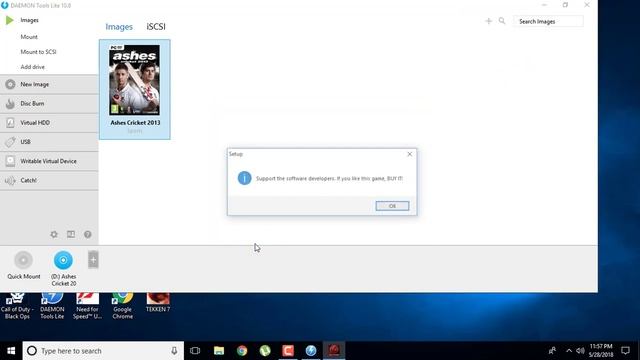The image size is (640, 360).
Task: Click the microphone icon in search box
Action: pos(174,351)
